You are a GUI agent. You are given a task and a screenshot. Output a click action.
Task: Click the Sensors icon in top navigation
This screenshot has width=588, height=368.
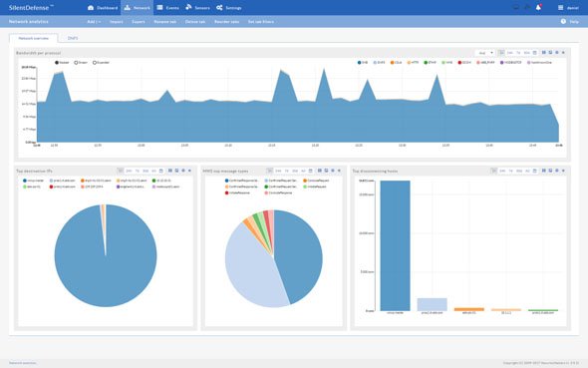[x=188, y=8]
